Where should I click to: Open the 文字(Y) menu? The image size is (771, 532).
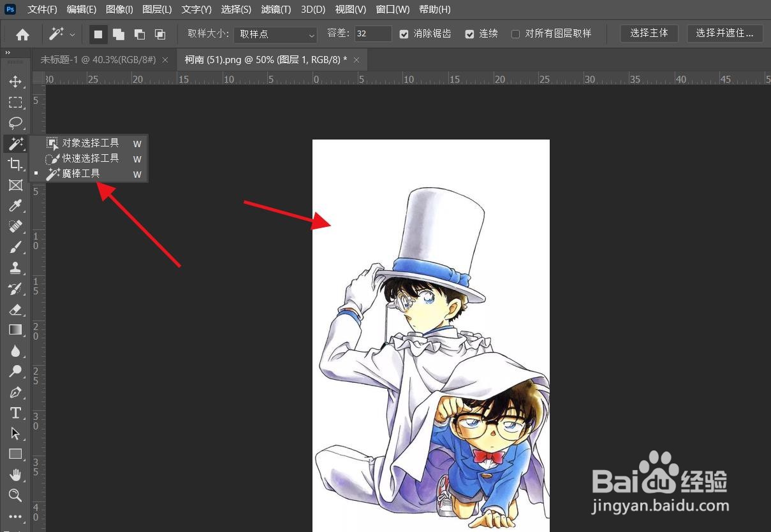tap(196, 10)
